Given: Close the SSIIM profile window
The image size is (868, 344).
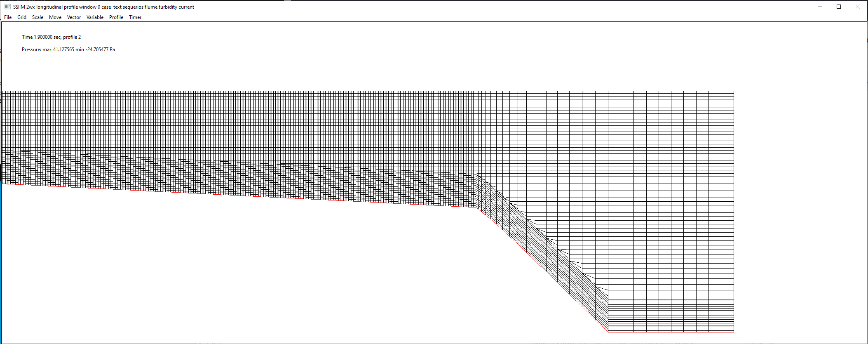Looking at the screenshot, I should click(x=858, y=7).
